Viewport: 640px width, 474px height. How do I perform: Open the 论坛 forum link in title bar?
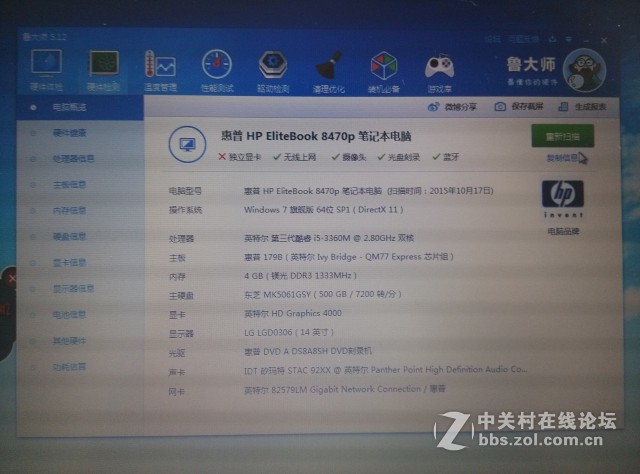click(493, 39)
